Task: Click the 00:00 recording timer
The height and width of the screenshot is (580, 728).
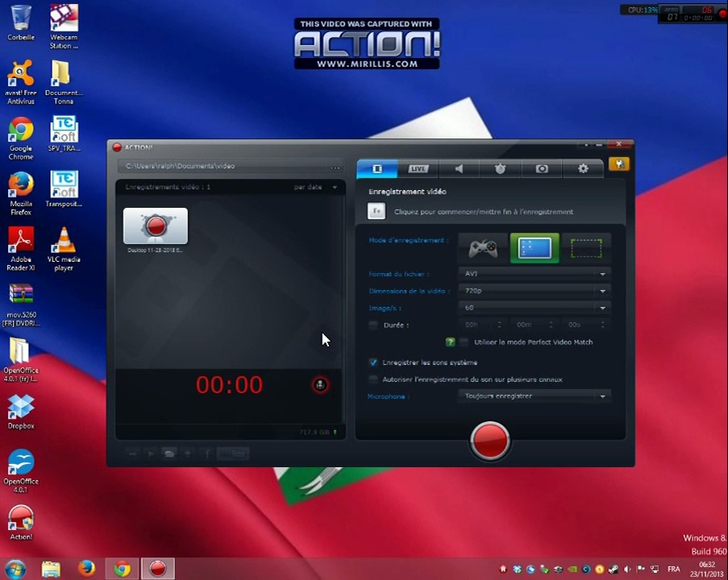Action: (x=229, y=385)
